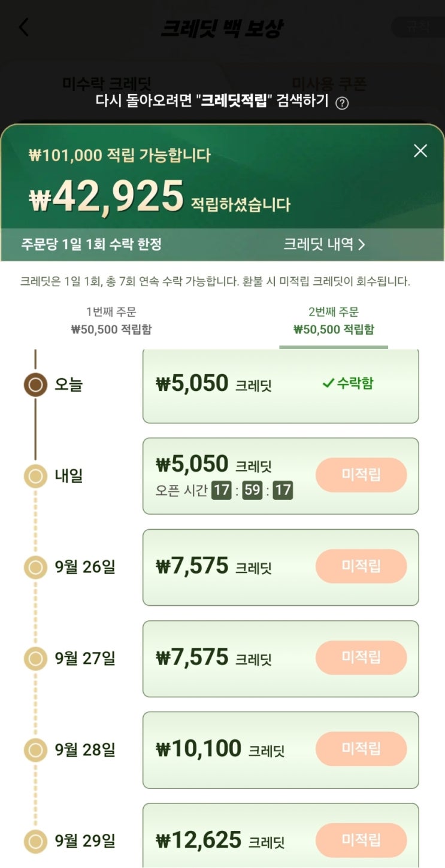Tap the 규칙 rules button at top
This screenshot has width=445, height=868.
[x=417, y=27]
